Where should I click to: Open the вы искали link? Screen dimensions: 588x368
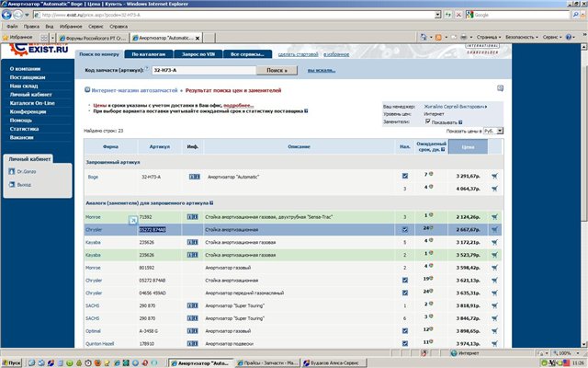pos(322,70)
